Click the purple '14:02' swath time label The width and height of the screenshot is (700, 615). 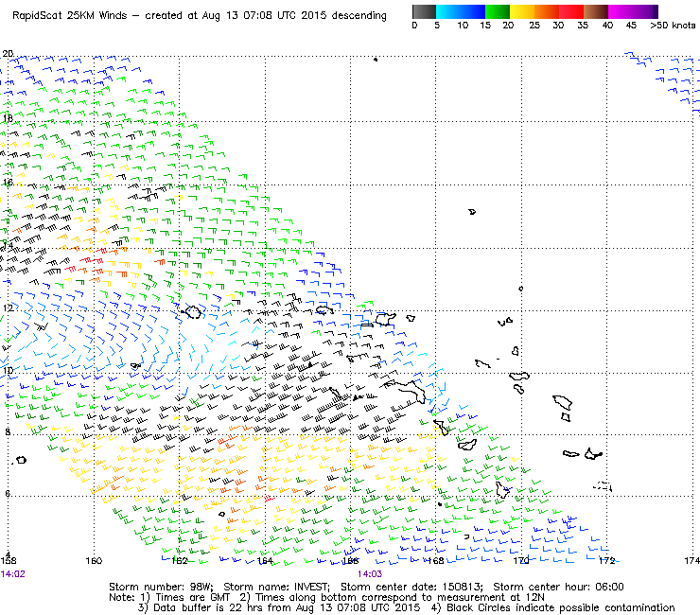point(12,574)
